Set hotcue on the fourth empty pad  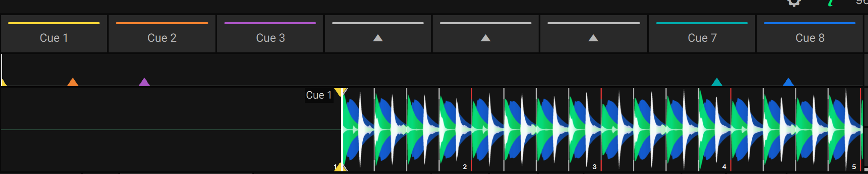click(x=378, y=34)
